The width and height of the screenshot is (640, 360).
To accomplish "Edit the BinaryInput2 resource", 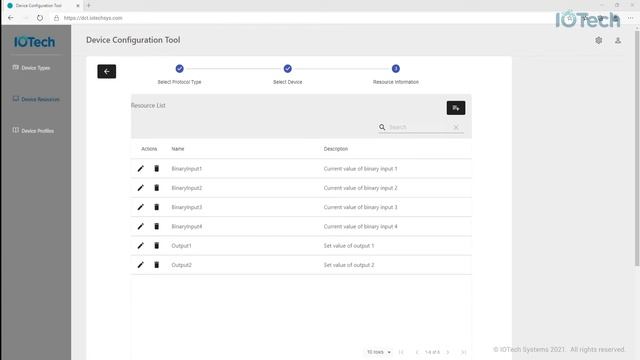I will point(140,188).
